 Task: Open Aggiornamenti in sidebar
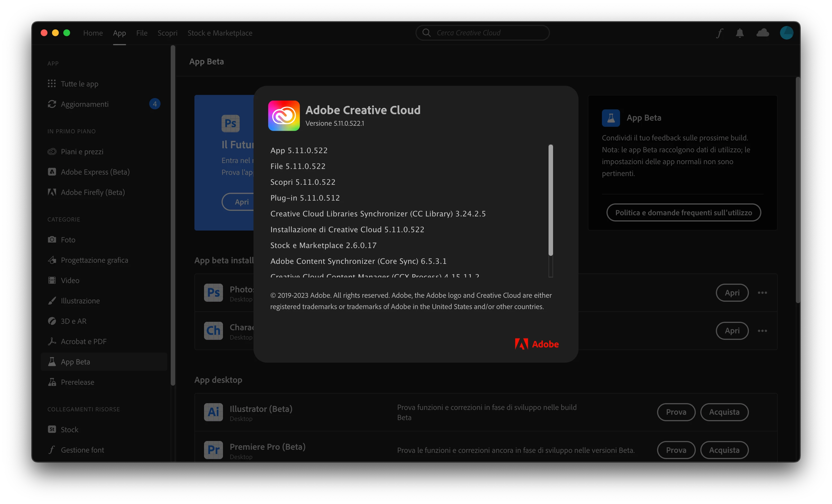point(84,104)
